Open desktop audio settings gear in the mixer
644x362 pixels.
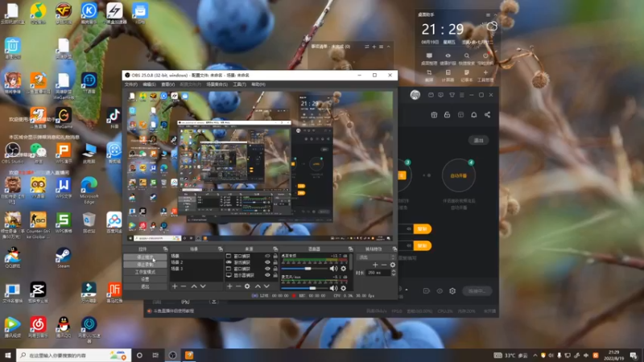pos(344,269)
